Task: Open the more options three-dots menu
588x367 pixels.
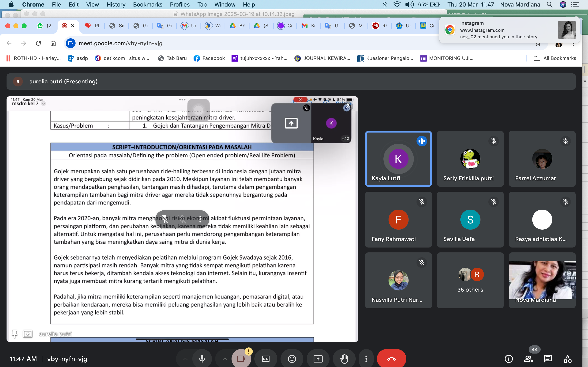Action: (366, 358)
